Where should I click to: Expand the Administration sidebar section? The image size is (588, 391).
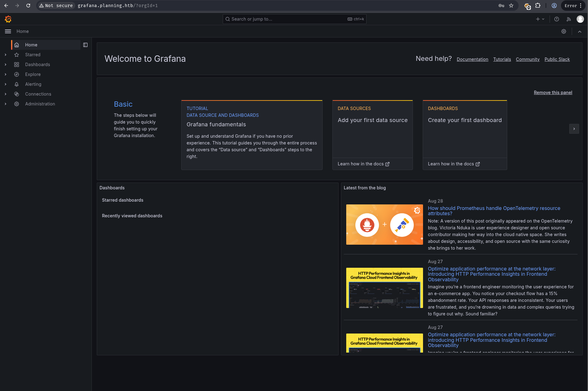(x=6, y=104)
